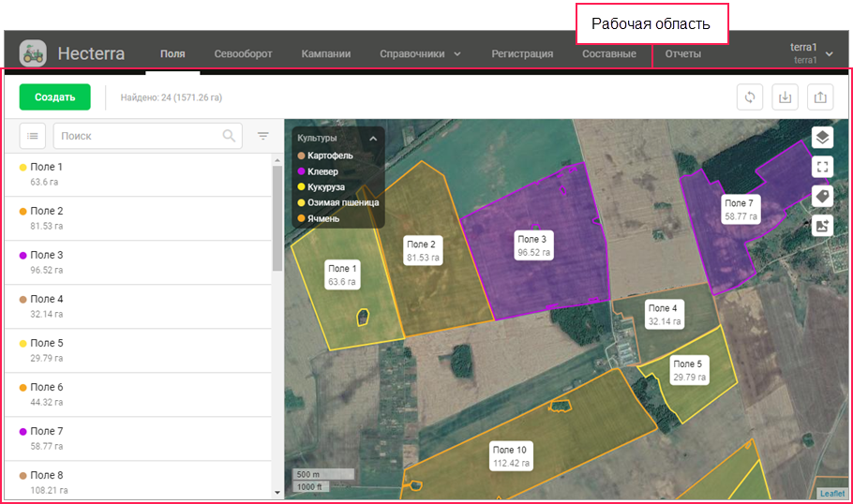
Task: Click the refresh icon in top toolbar
Action: pos(750,97)
